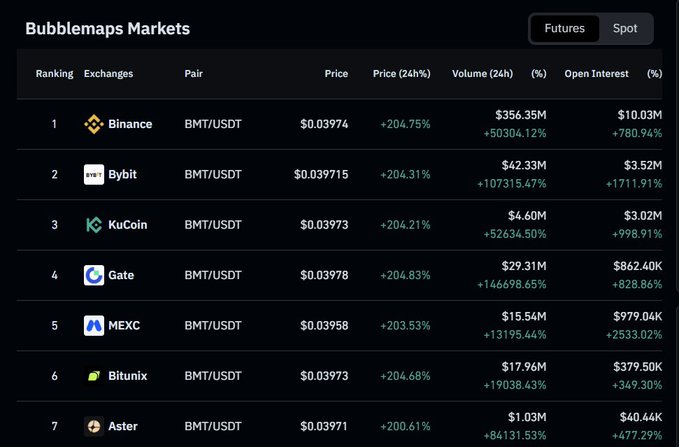The height and width of the screenshot is (447, 679).
Task: Click the +50304.12% volume change value
Action: 515,133
